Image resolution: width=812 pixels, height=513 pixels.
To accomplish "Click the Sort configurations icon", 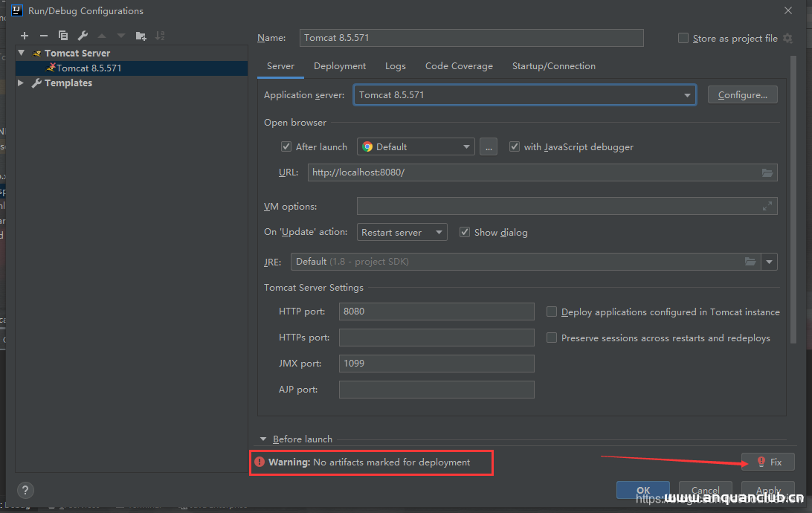I will pyautogui.click(x=161, y=36).
